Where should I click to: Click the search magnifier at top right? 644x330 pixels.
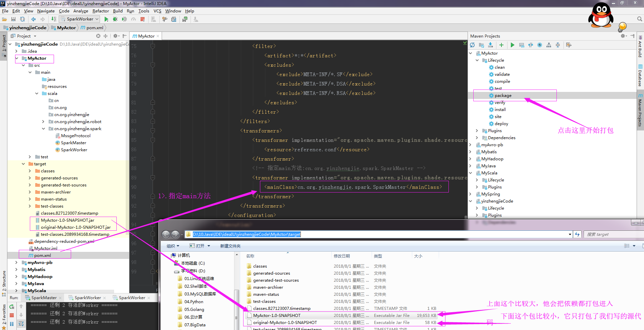click(640, 19)
